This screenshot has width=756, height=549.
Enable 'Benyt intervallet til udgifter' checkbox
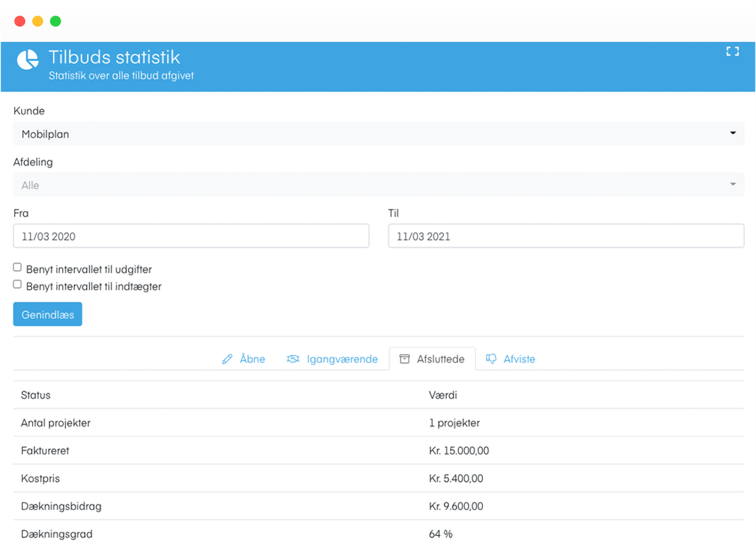tap(17, 267)
